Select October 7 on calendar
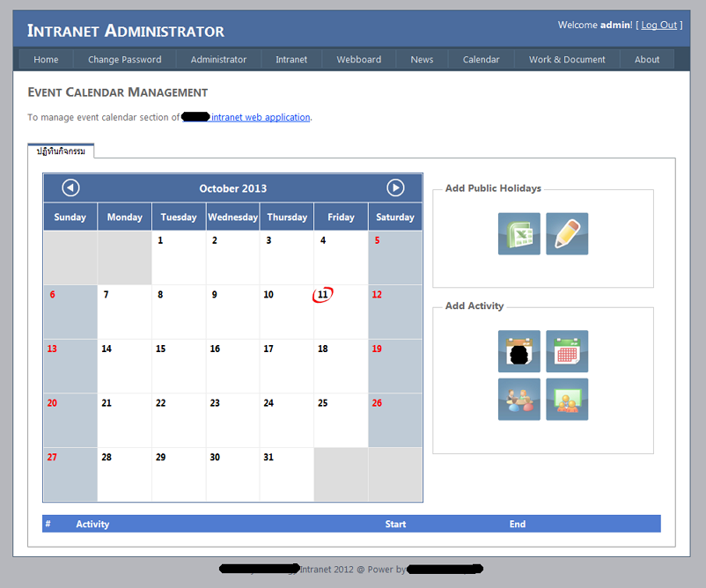This screenshot has width=706, height=588. 124,312
